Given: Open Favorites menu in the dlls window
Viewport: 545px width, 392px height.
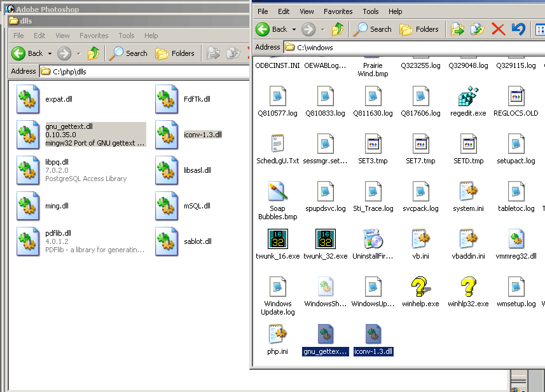Looking at the screenshot, I should [94, 36].
